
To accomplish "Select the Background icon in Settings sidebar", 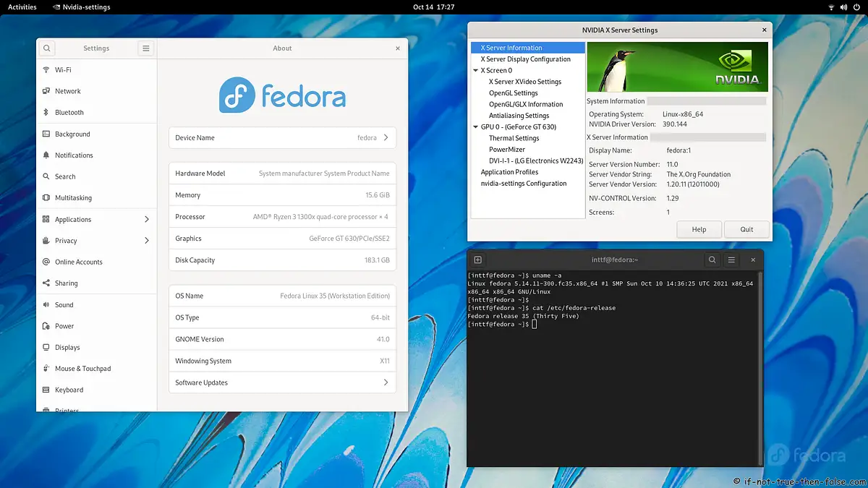I will [x=46, y=134].
